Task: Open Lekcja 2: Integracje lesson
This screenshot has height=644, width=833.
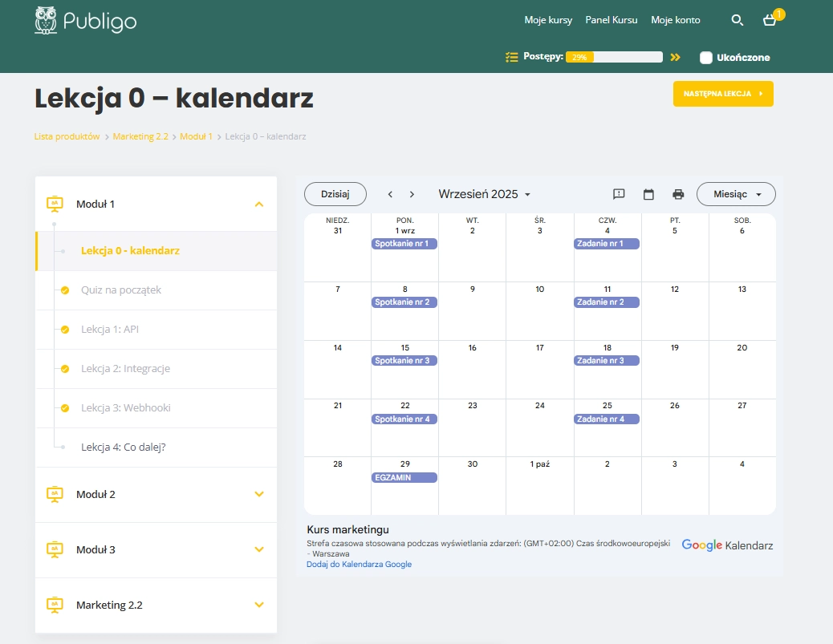Action: [x=156, y=369]
